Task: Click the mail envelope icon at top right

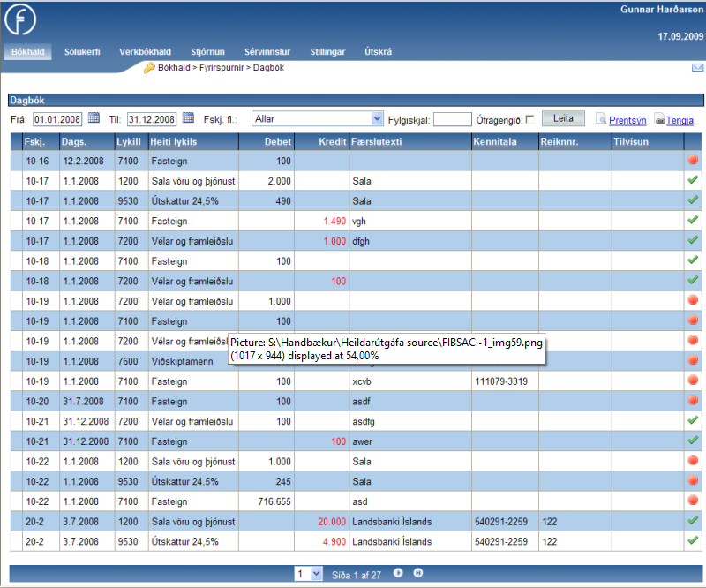Action: (x=697, y=68)
